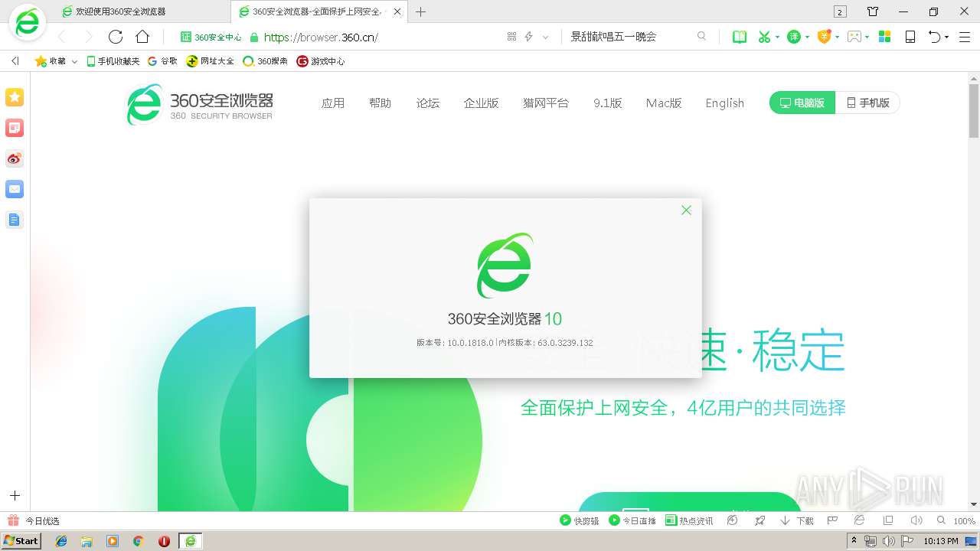Open 热点资讯 in the status bar
Screen dimensions: 980x551
pyautogui.click(x=689, y=520)
